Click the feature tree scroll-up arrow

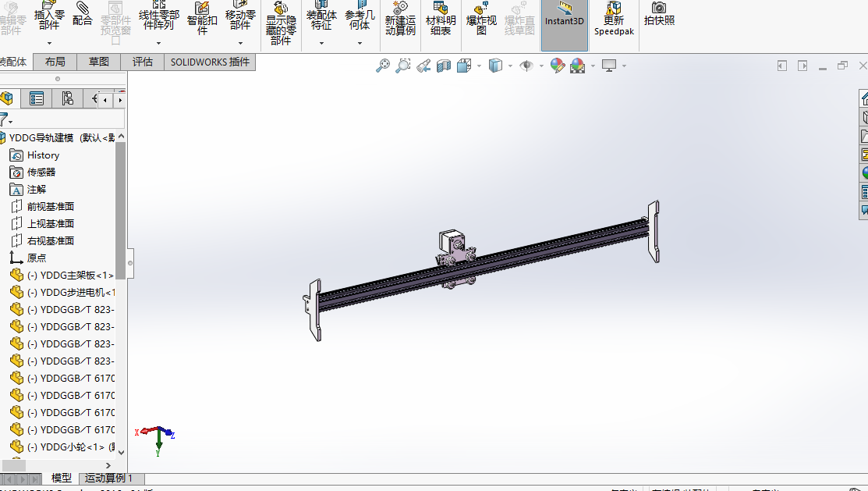[x=121, y=137]
